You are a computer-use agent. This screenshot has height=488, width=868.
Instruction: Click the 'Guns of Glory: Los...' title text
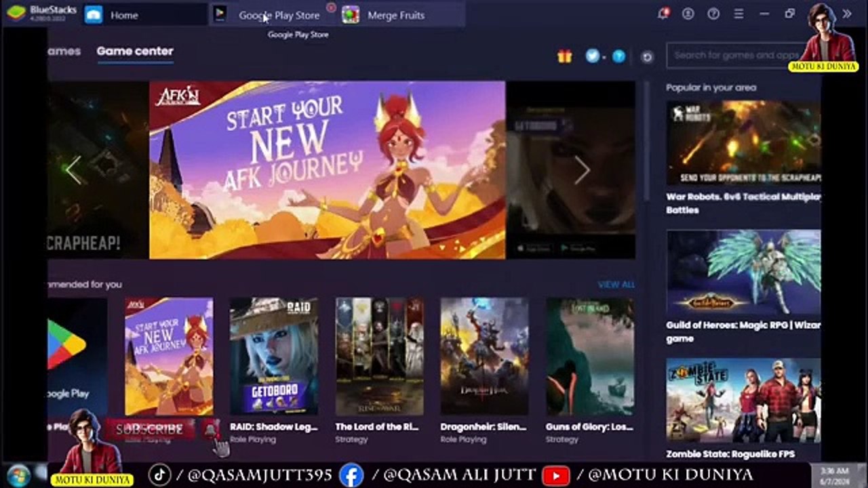click(589, 427)
